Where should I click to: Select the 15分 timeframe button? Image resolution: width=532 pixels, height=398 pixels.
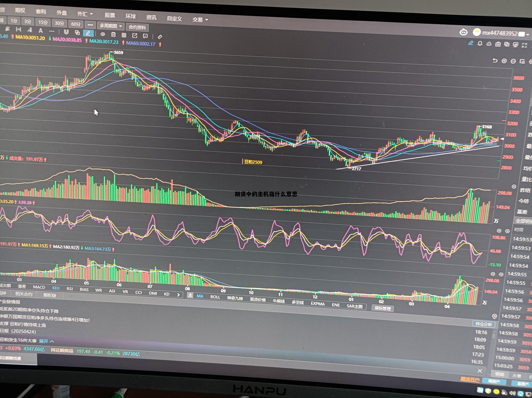(43, 22)
